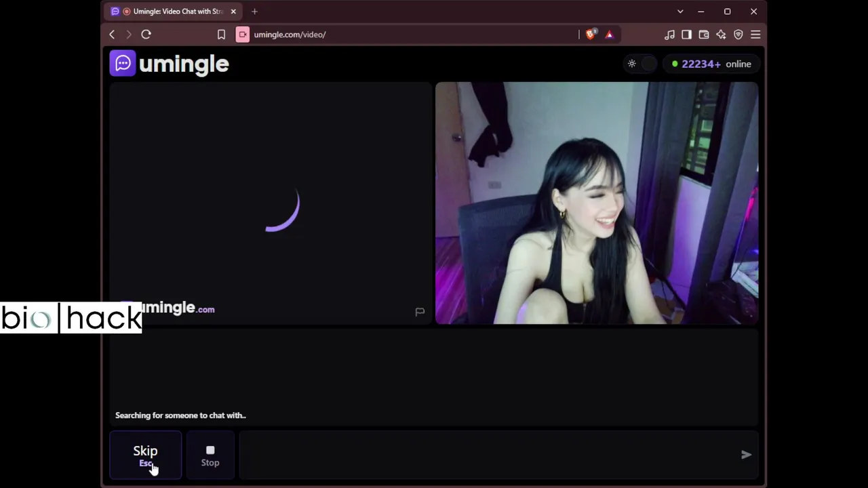The image size is (868, 488).
Task: Expand the tab search dropdown arrow
Action: click(680, 12)
